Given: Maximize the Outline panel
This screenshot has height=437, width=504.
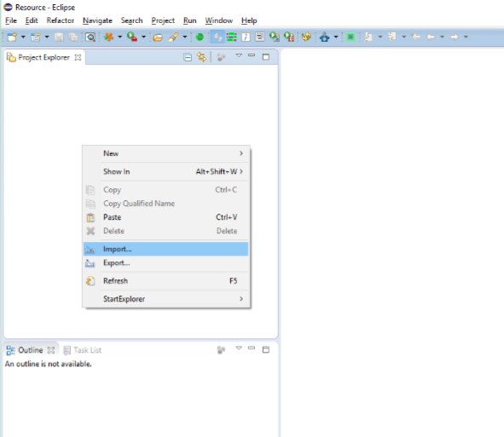Looking at the screenshot, I should [x=266, y=349].
